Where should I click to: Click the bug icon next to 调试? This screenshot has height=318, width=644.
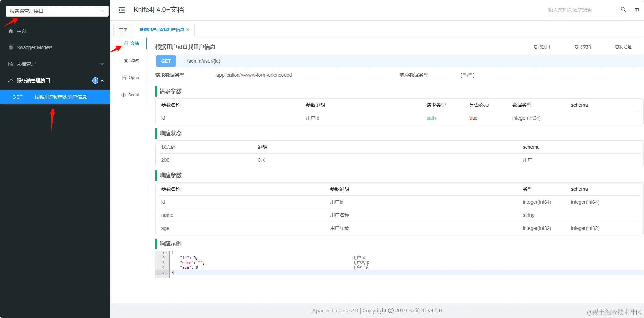click(126, 61)
